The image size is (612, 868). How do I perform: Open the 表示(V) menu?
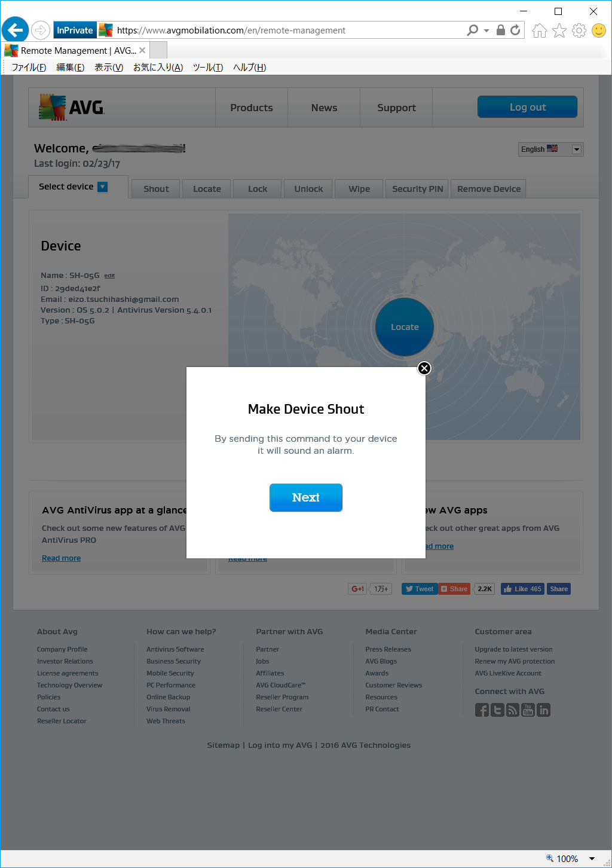click(109, 68)
